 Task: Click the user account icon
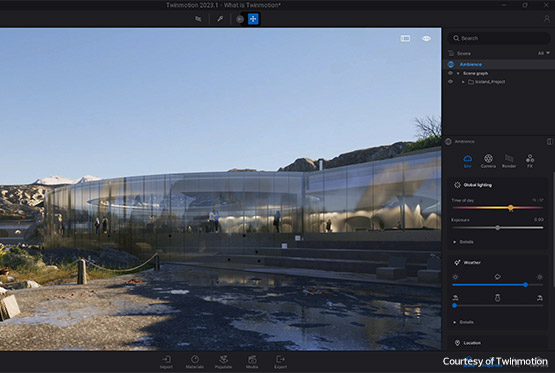[547, 19]
